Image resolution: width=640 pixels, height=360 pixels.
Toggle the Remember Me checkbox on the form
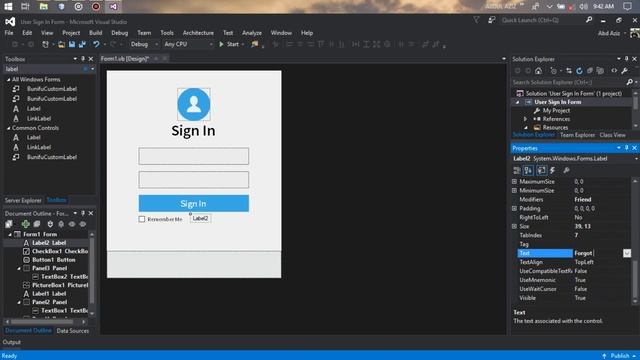[142, 219]
